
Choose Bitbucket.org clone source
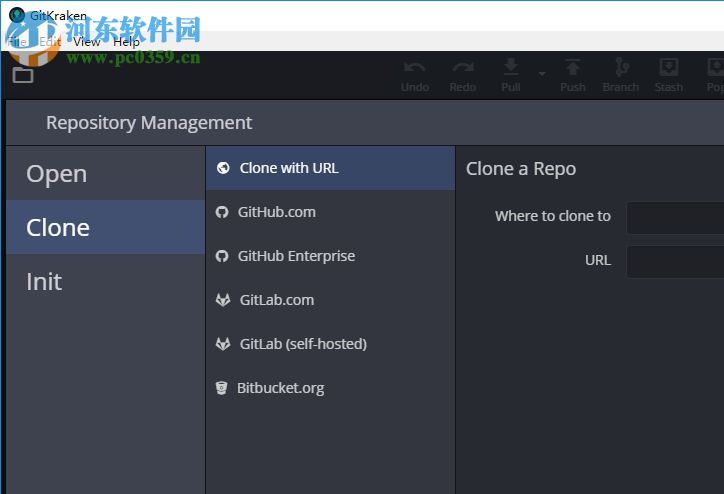click(331, 388)
